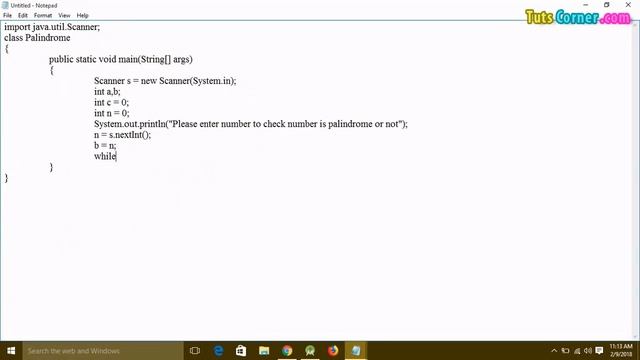This screenshot has width=640, height=360.
Task: Click the line 'import java.util.Scanner;'
Action: [52, 27]
